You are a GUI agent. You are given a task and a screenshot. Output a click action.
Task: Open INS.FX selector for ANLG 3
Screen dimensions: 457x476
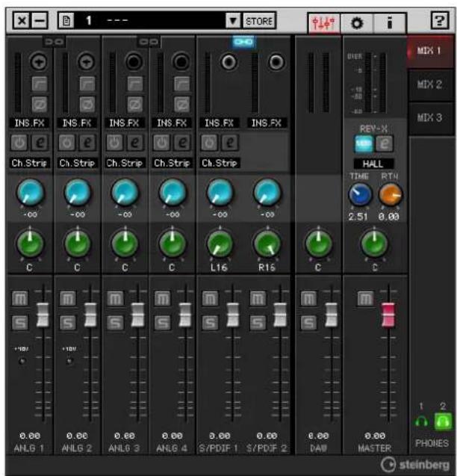124,123
